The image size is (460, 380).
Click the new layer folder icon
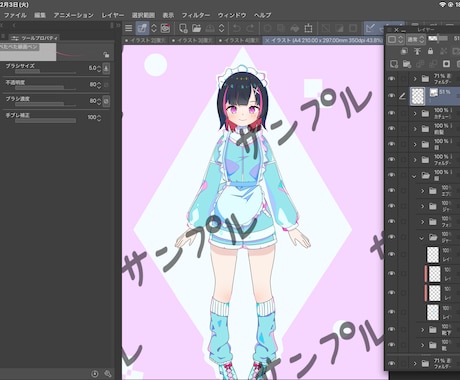click(407, 64)
